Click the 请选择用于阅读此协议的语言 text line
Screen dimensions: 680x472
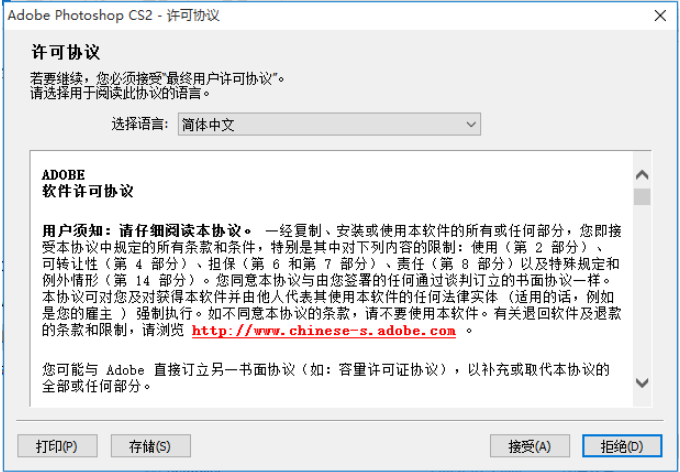click(x=120, y=93)
